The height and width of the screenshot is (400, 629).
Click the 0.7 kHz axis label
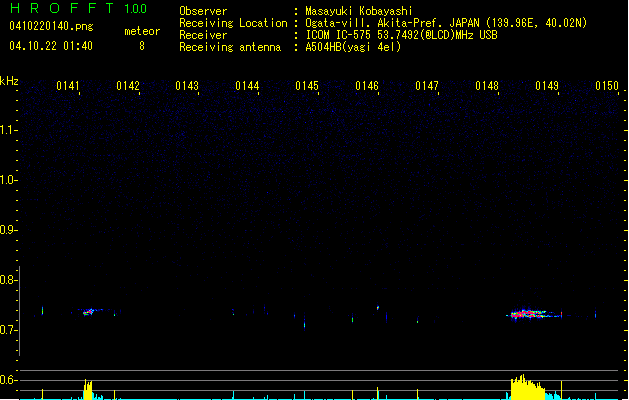(x=8, y=330)
